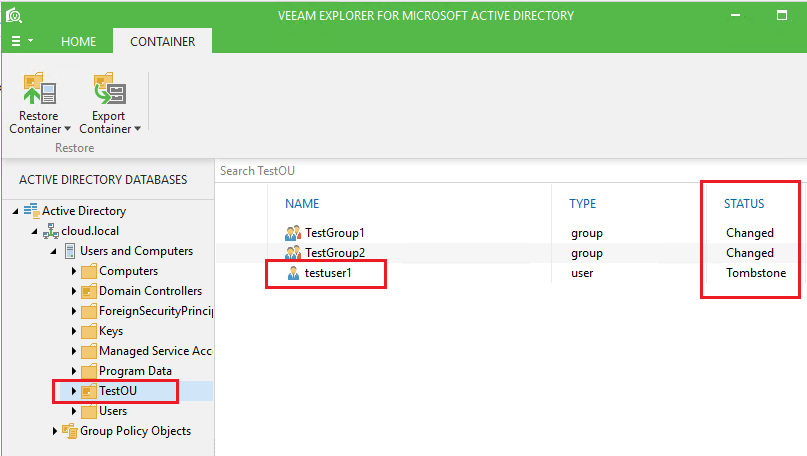Click the TestGroup1 group icon
Image resolution: width=807 pixels, height=456 pixels.
(x=293, y=233)
